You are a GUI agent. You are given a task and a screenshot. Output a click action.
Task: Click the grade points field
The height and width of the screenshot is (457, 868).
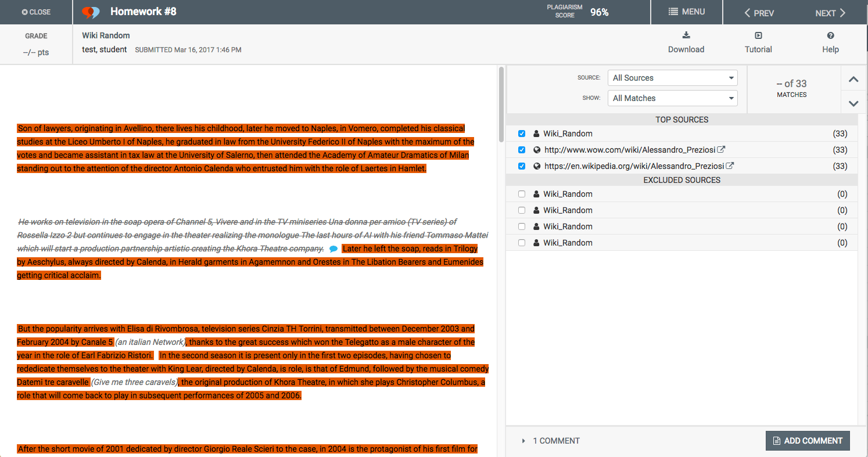tap(36, 52)
